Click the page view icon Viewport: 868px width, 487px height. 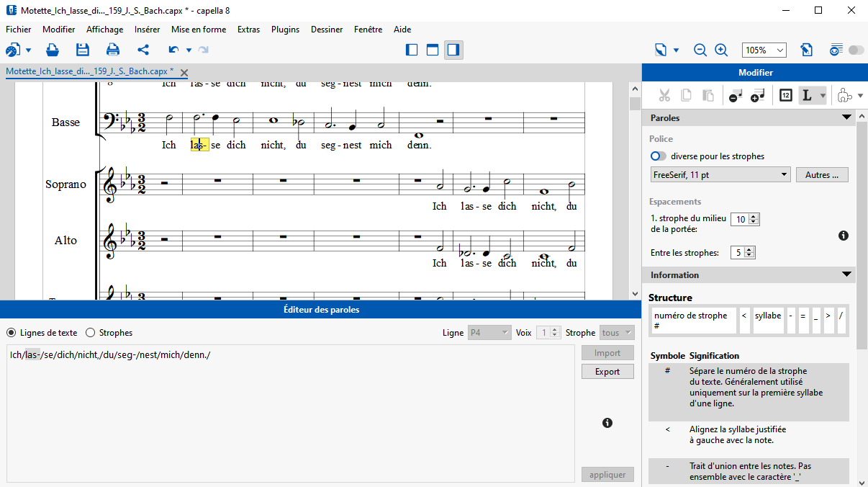tap(661, 50)
